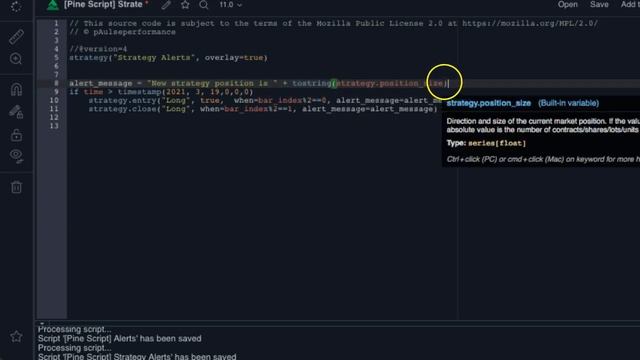Save the Pine script
The width and height of the screenshot is (640, 360).
pyautogui.click(x=599, y=4)
